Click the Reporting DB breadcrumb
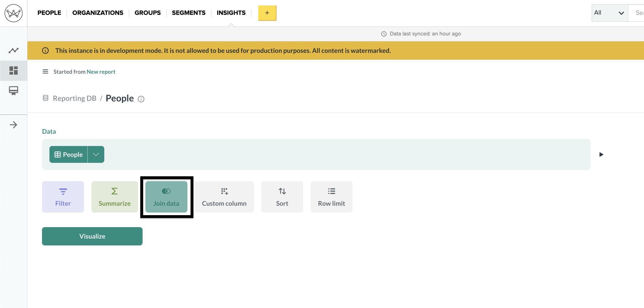The width and height of the screenshot is (644, 308). tap(75, 98)
